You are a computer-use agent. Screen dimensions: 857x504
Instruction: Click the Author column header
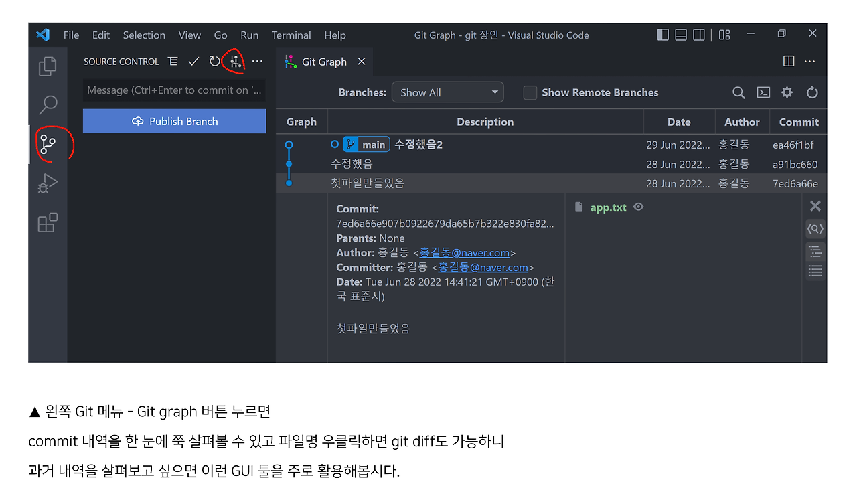[x=742, y=122]
